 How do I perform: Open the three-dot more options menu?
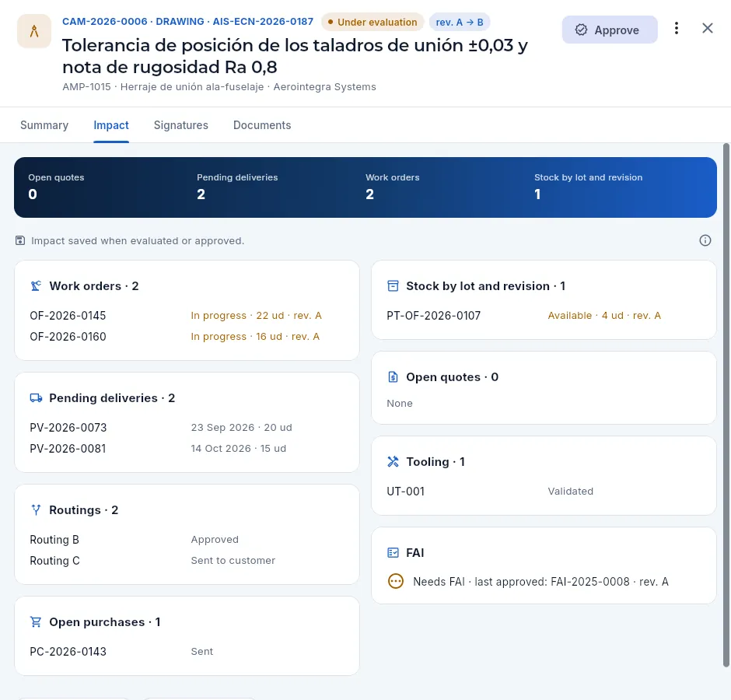pos(676,29)
